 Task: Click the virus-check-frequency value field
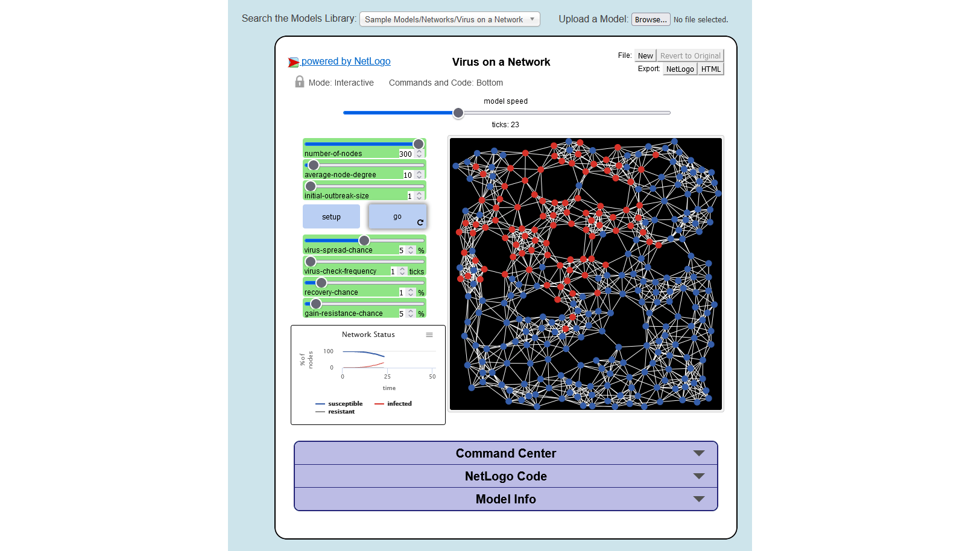pos(399,271)
